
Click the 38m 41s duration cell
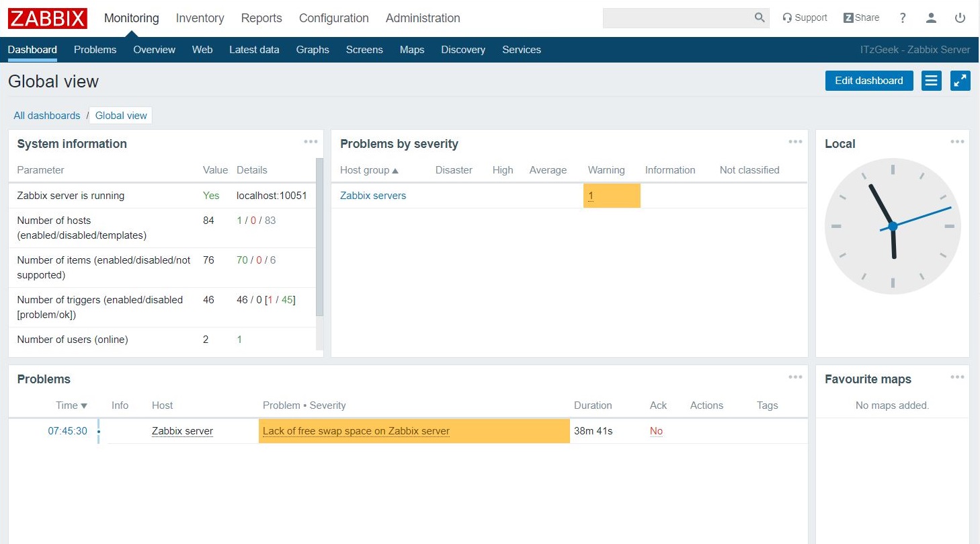click(594, 431)
